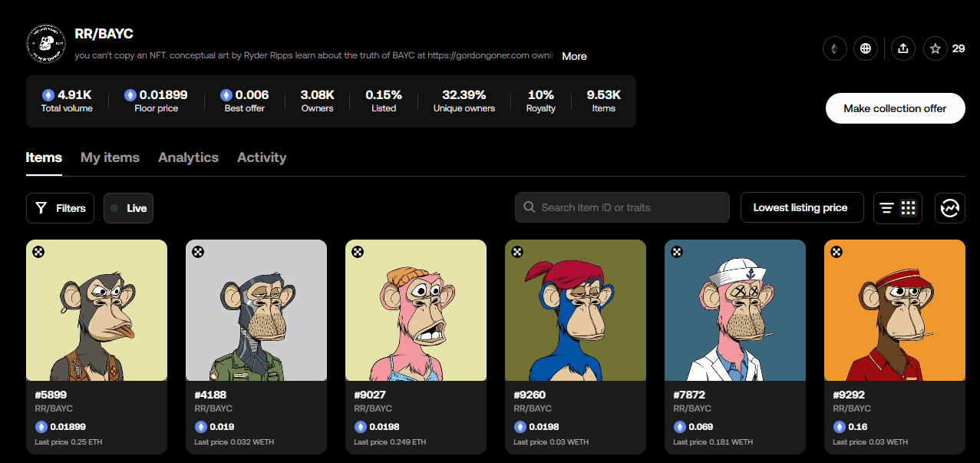980x463 pixels.
Task: Open the Filters panel
Action: [61, 208]
